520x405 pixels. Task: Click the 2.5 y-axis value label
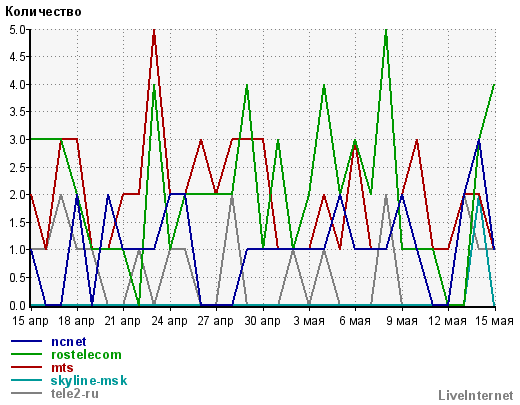coord(17,167)
